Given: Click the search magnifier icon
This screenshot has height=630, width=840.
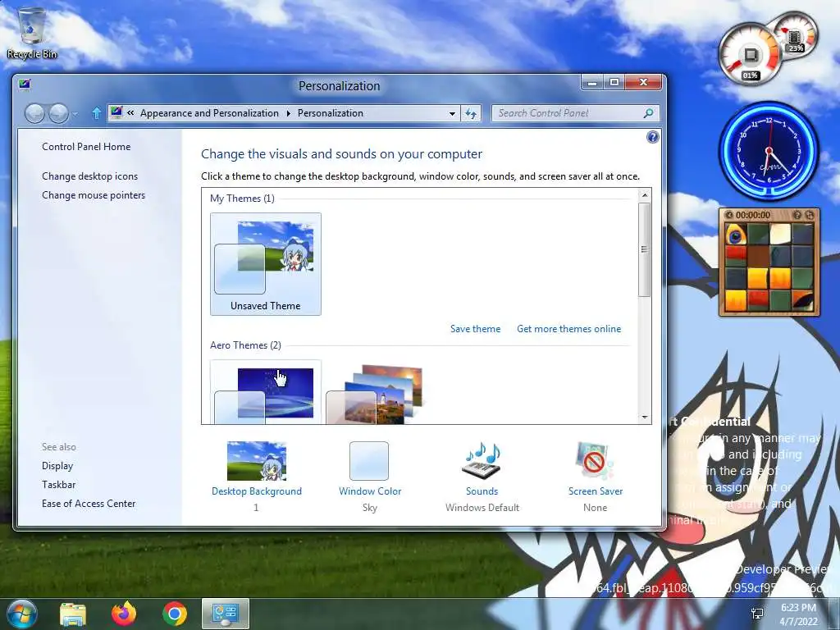Looking at the screenshot, I should pyautogui.click(x=649, y=113).
